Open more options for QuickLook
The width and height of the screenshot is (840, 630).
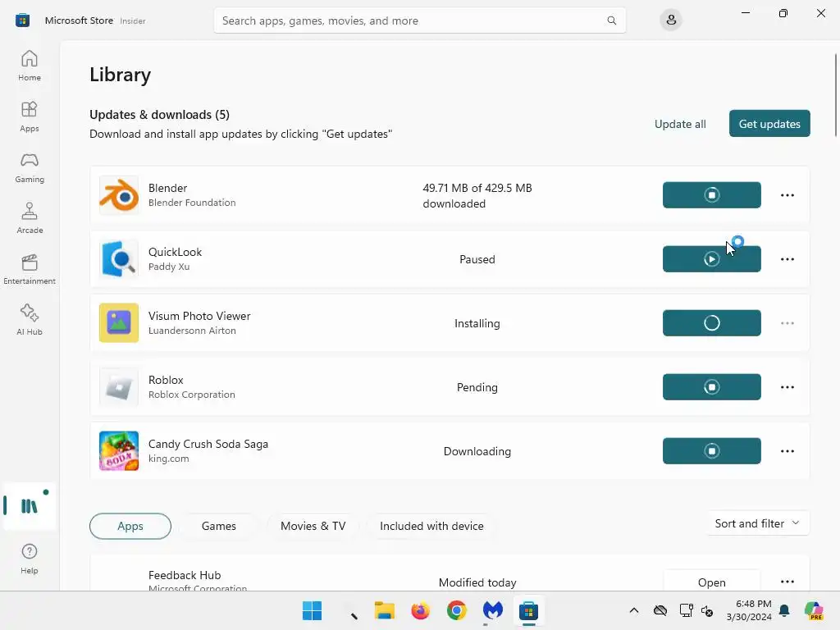click(787, 259)
